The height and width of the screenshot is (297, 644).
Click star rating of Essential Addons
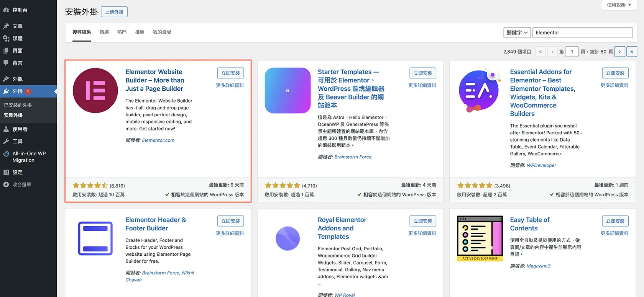tap(475, 186)
